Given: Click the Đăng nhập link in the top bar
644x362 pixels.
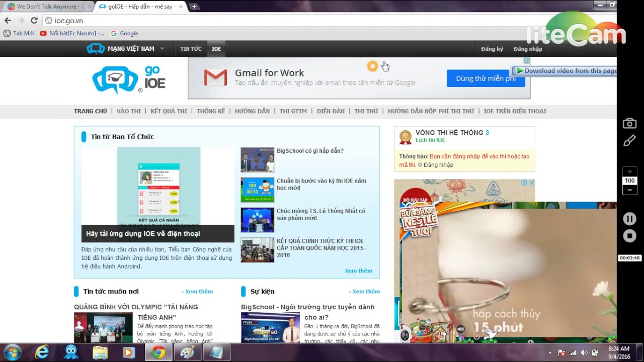Looking at the screenshot, I should (x=528, y=49).
